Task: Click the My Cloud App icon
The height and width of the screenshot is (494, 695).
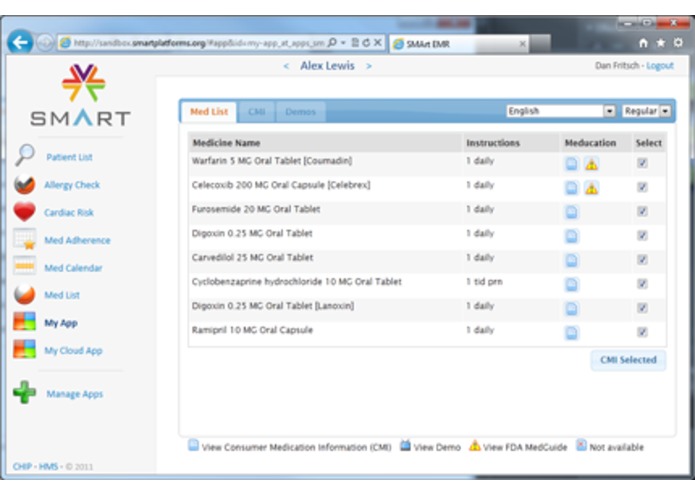Action: click(x=24, y=349)
